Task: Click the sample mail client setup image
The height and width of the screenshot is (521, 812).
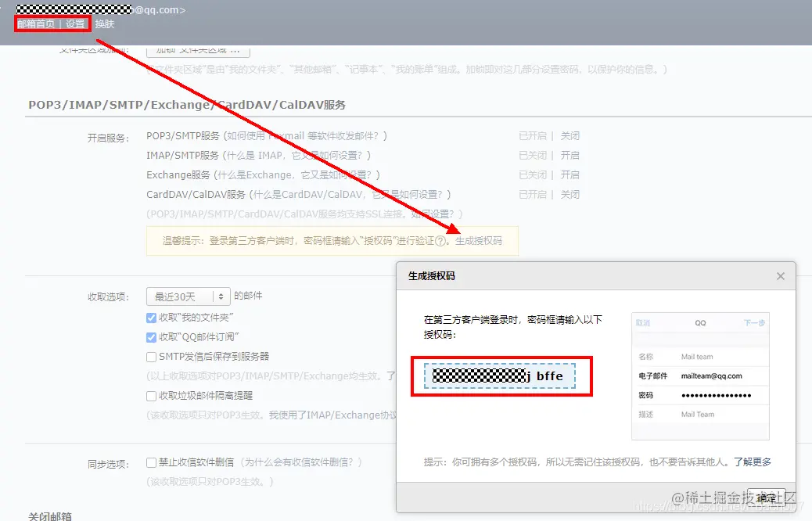Action: 700,376
